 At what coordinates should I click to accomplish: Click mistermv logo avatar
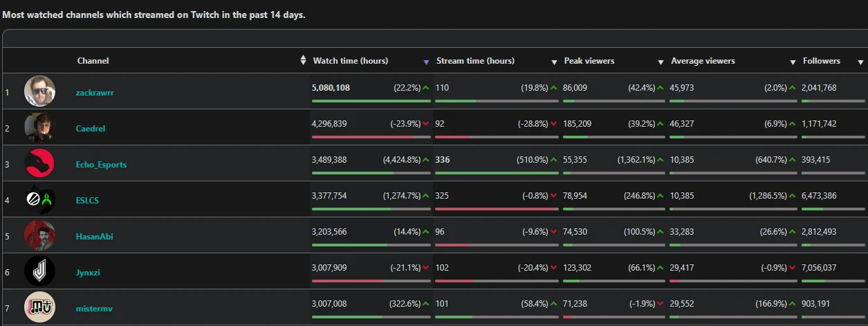(39, 307)
